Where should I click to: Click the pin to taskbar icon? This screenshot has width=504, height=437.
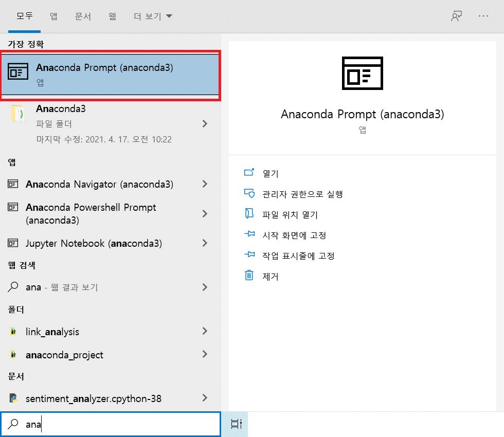click(249, 254)
